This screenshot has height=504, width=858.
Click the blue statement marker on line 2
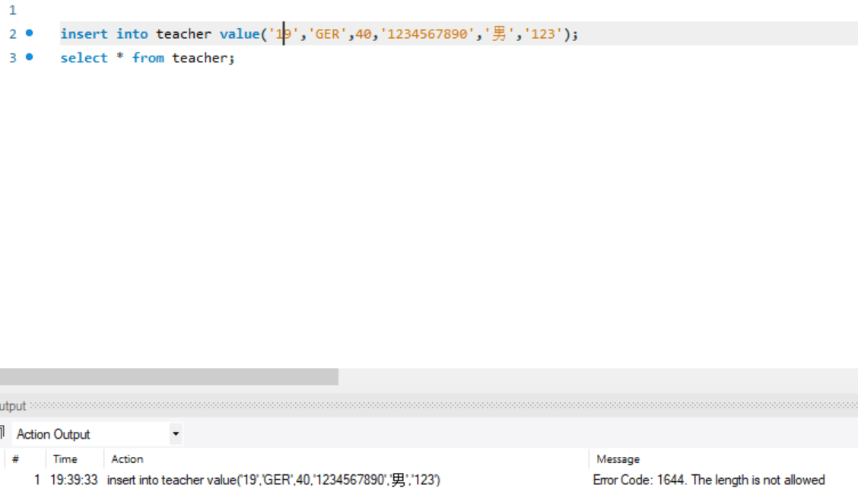click(30, 33)
